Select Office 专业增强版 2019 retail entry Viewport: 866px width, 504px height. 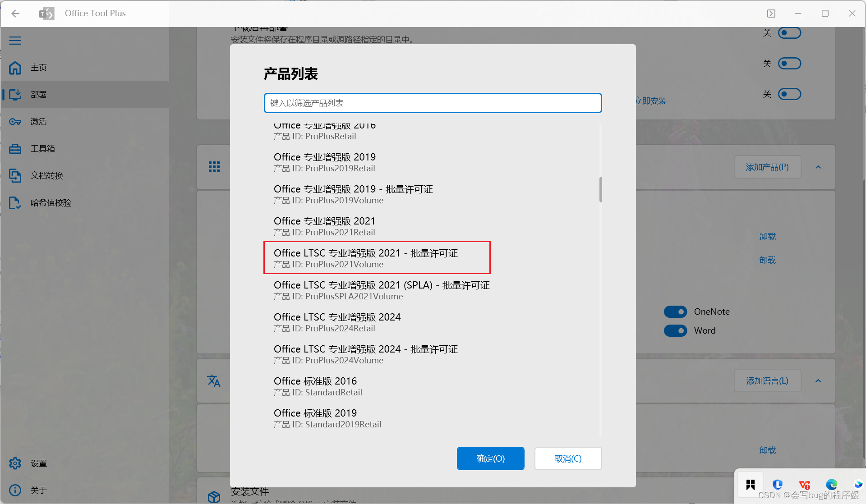325,162
